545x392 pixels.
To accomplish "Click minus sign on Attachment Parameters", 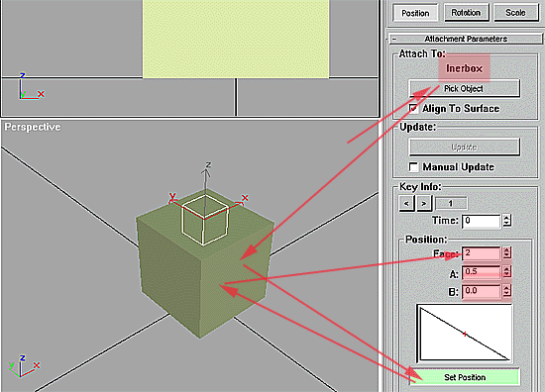I will click(394, 39).
